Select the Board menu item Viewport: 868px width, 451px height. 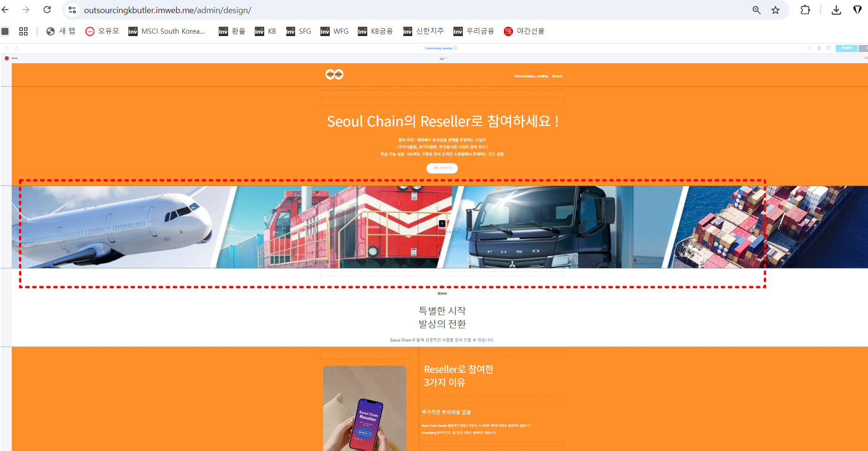557,76
